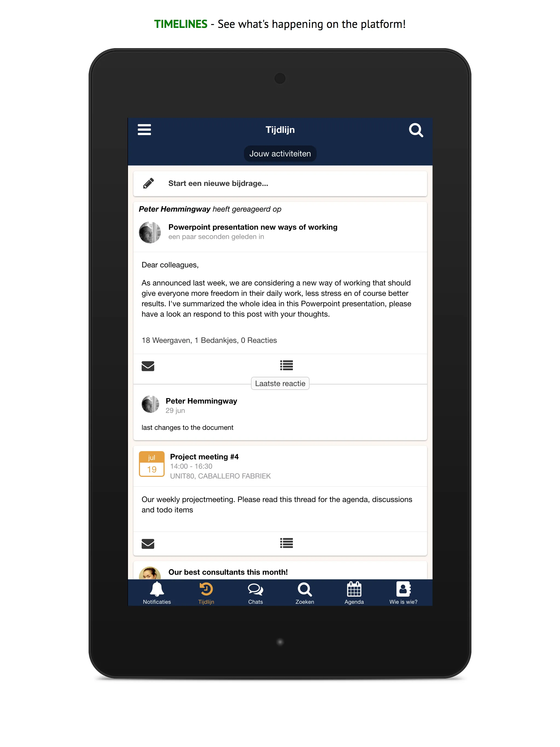This screenshot has width=560, height=747.
Task: Open Agenda calendar icon
Action: pyautogui.click(x=354, y=592)
